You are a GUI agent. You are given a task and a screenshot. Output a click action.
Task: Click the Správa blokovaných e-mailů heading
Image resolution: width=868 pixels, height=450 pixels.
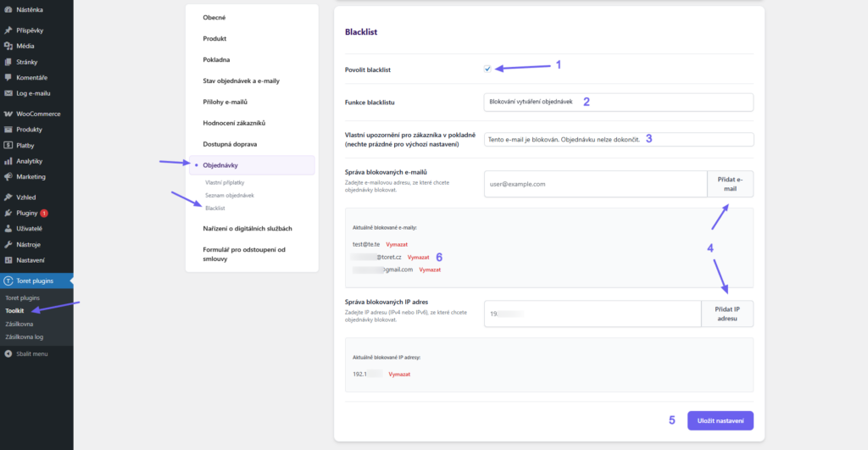(386, 172)
